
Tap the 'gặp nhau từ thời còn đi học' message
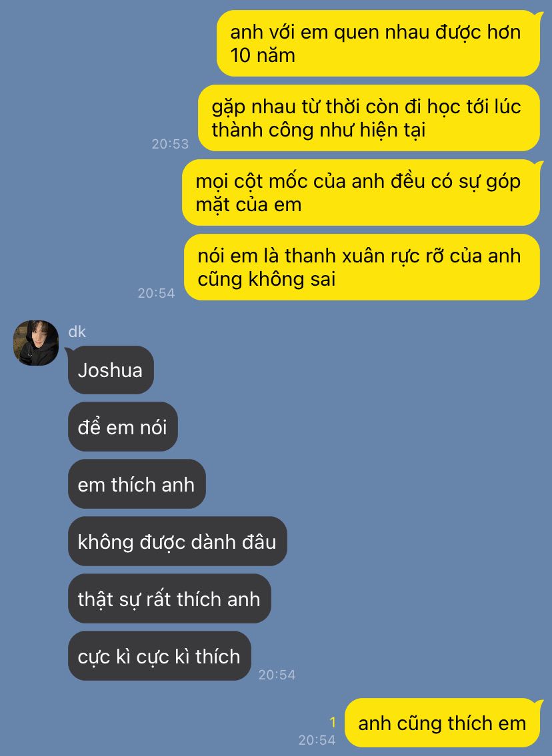tap(369, 118)
